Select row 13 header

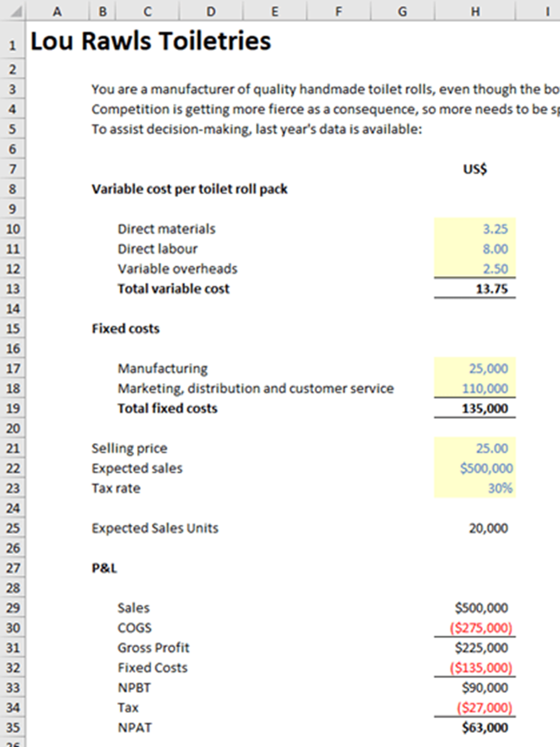pos(13,289)
